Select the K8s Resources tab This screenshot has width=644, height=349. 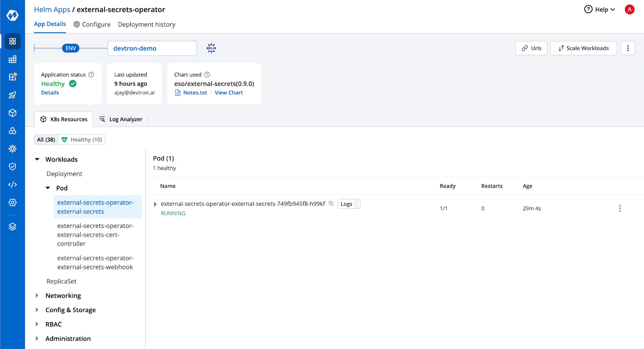64,119
